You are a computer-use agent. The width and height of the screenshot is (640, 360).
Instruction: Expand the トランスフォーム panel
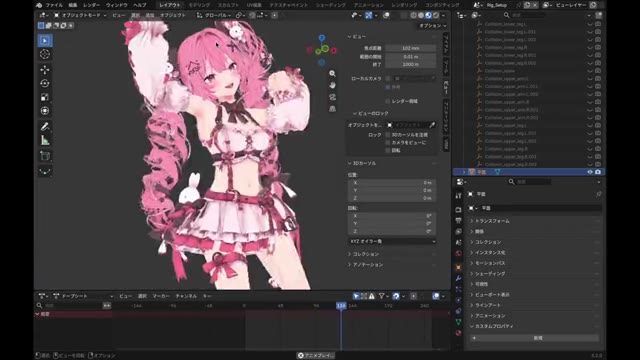[491, 221]
